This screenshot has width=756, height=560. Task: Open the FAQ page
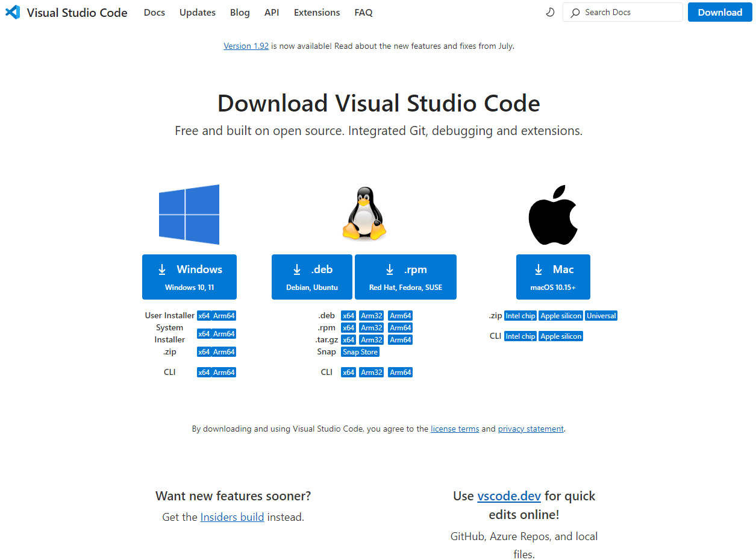(363, 12)
